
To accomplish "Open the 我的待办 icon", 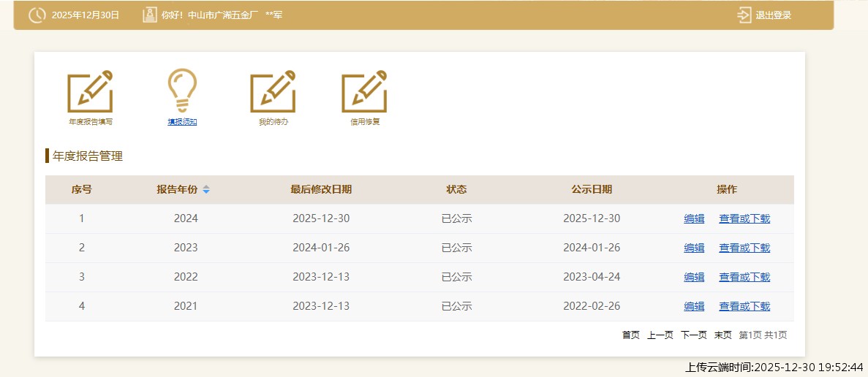I will (273, 92).
